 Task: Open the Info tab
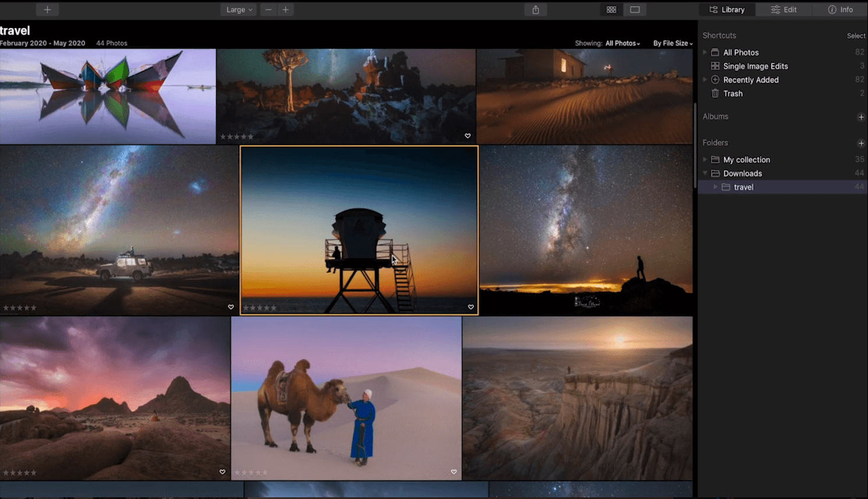[x=839, y=9]
